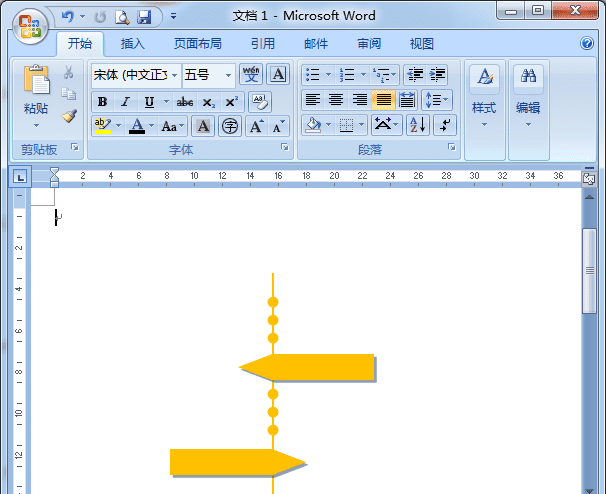Image resolution: width=606 pixels, height=494 pixels.
Task: Open the 字体 font dialog launcher
Action: (x=285, y=147)
